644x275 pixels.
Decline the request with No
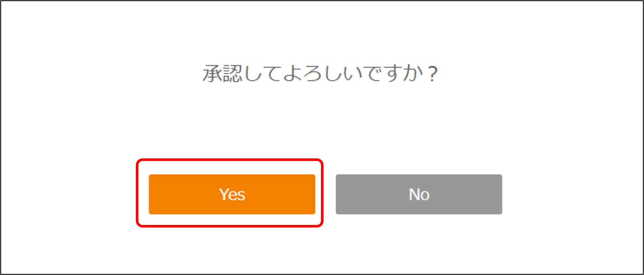coord(419,194)
